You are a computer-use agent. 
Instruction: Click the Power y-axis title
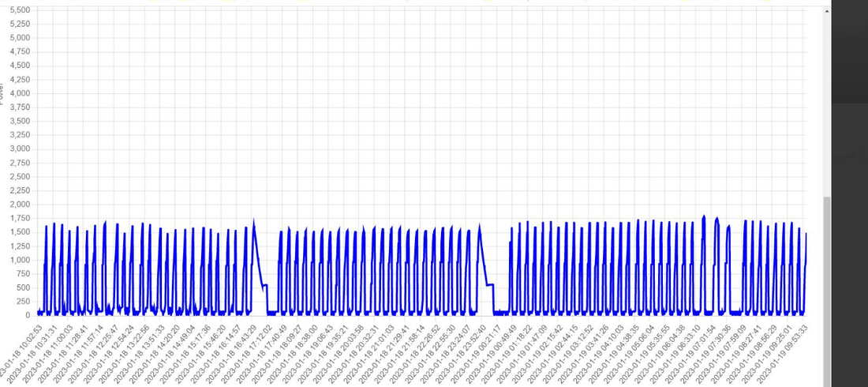click(x=2, y=92)
